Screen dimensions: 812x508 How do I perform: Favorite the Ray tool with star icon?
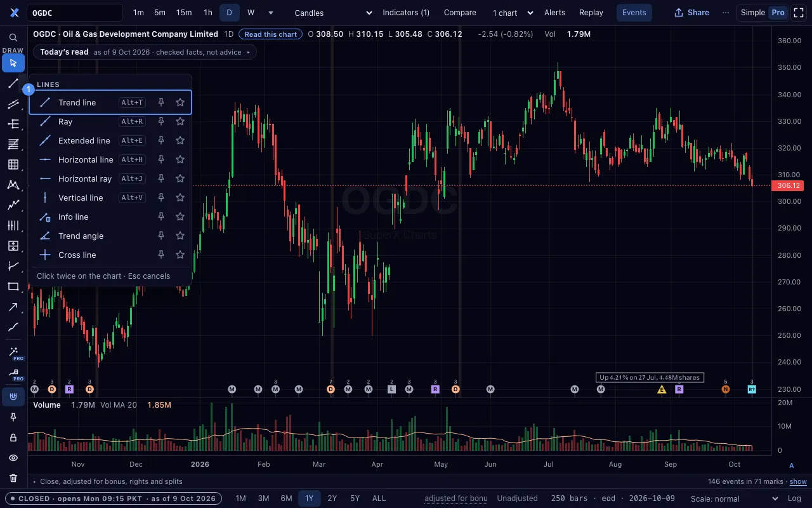pos(180,121)
